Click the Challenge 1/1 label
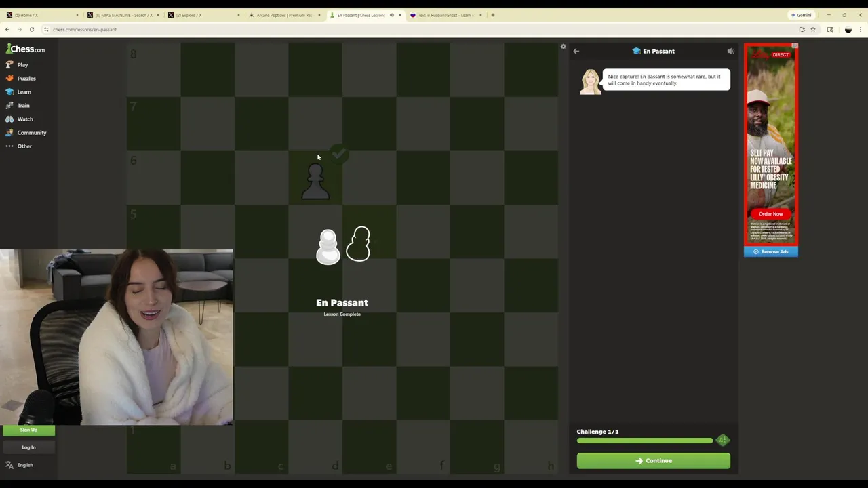Screen dimensions: 868x488 (x=597, y=432)
